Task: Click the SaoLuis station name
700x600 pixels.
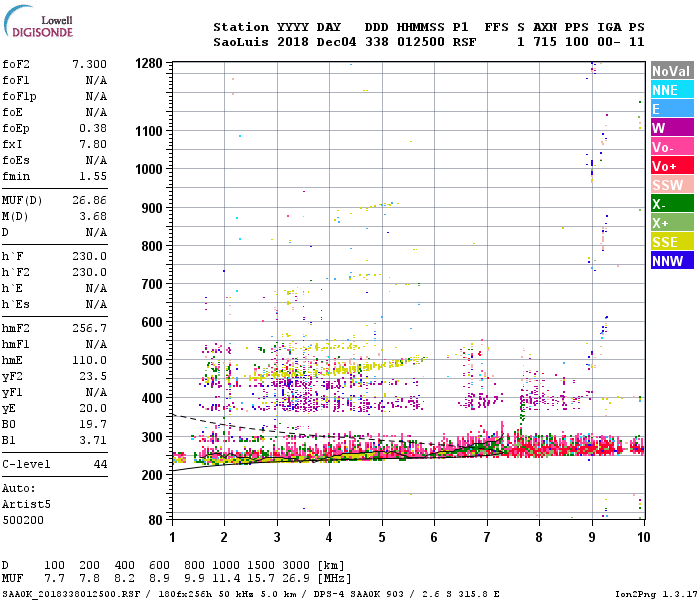Action: click(241, 42)
